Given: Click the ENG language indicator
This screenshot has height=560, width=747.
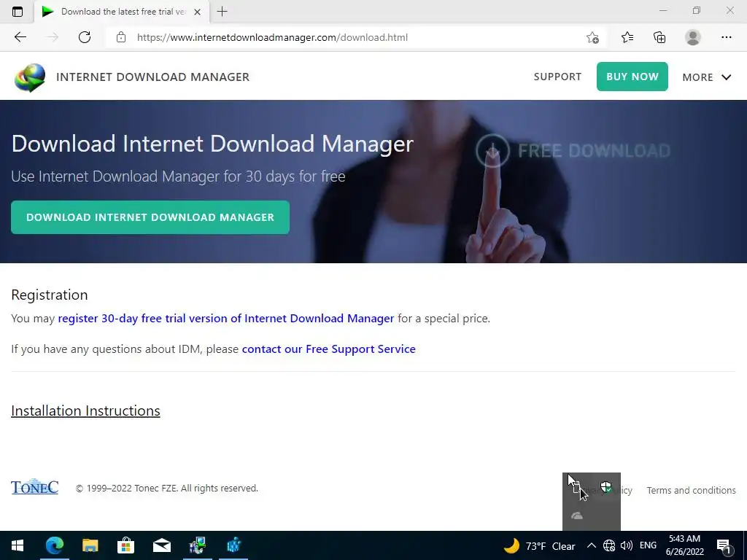Looking at the screenshot, I should [x=648, y=545].
